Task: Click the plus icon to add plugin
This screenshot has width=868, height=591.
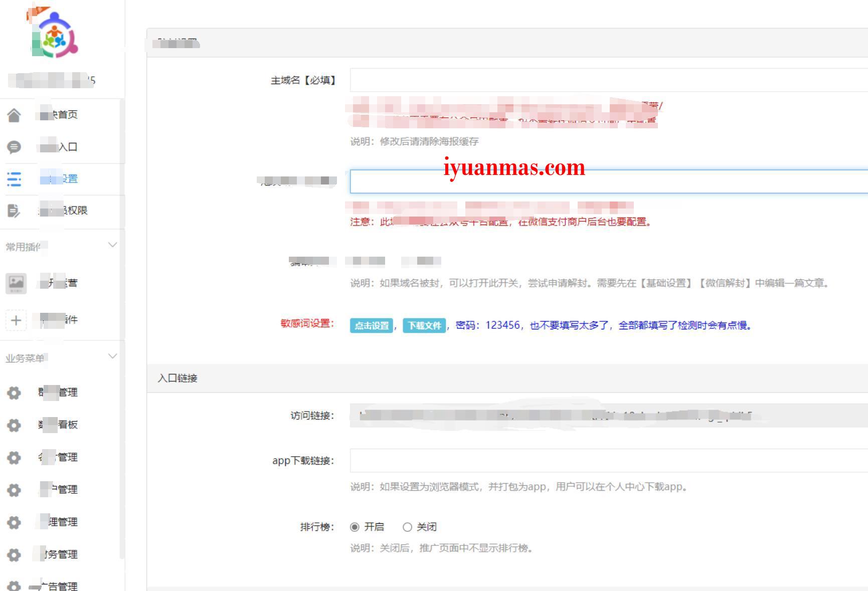Action: tap(16, 320)
